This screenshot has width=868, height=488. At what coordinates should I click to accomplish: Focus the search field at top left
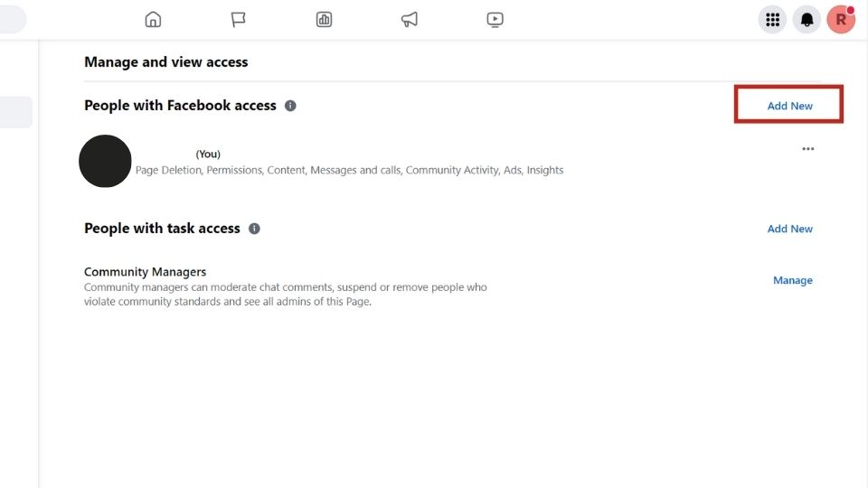[x=14, y=19]
